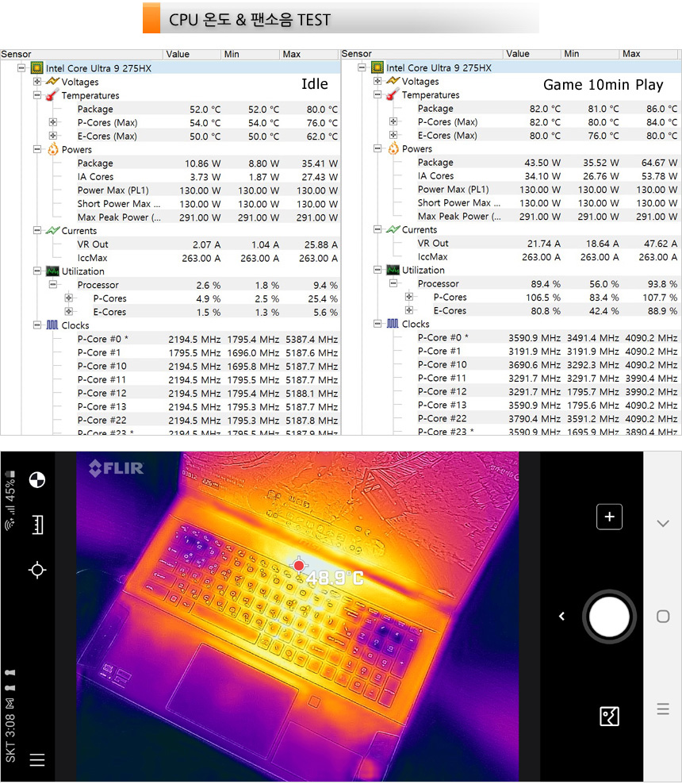Tap the temperature scale ruler icon
Screen dimensions: 682x784
[x=37, y=525]
